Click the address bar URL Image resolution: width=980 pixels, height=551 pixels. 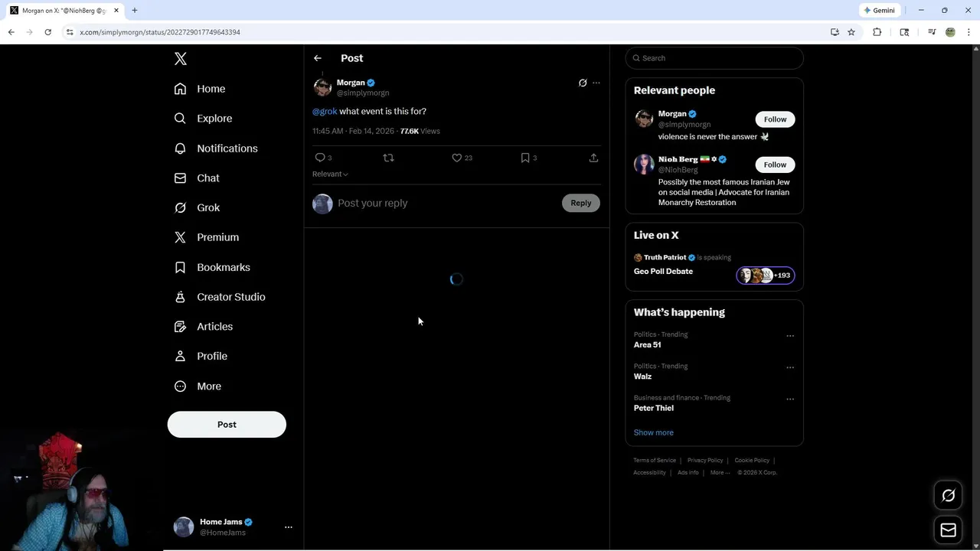pos(160,32)
